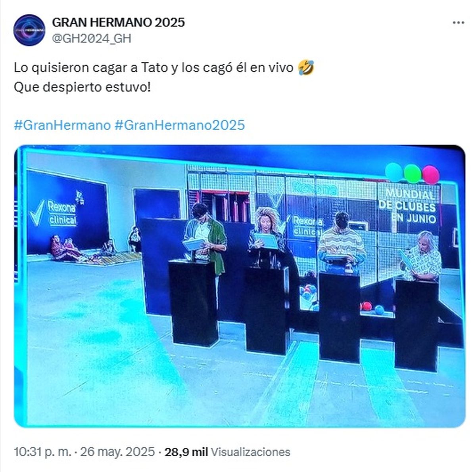Open the attached TV screenshot image
Image resolution: width=476 pixels, height=472 pixels.
pyautogui.click(x=239, y=286)
